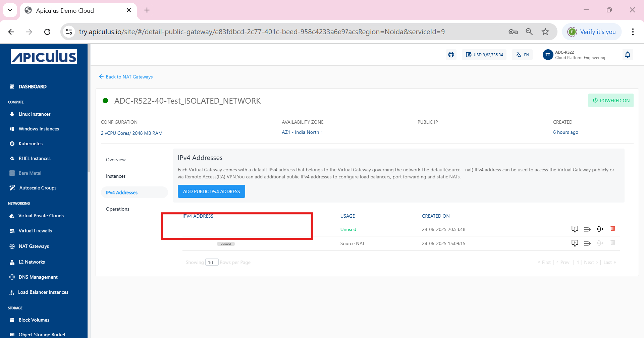This screenshot has height=338, width=644.
Task: Click the help lifebuoy icon in the header
Action: [451, 54]
